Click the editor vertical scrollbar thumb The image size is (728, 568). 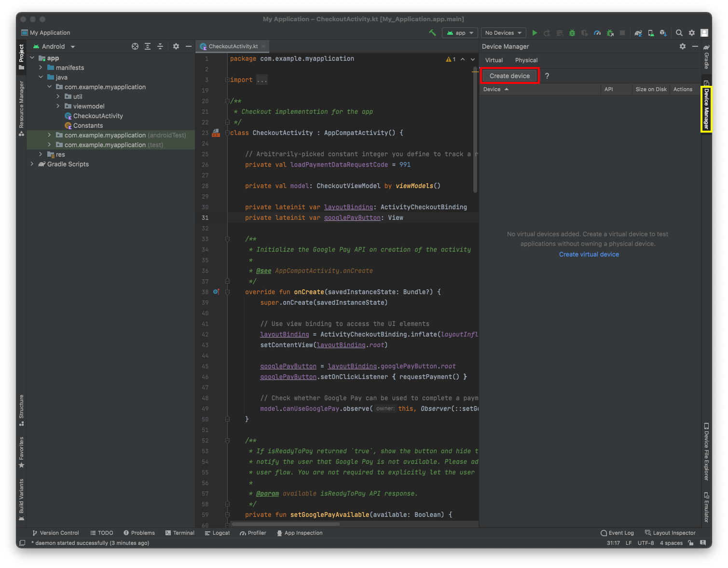tap(475, 130)
